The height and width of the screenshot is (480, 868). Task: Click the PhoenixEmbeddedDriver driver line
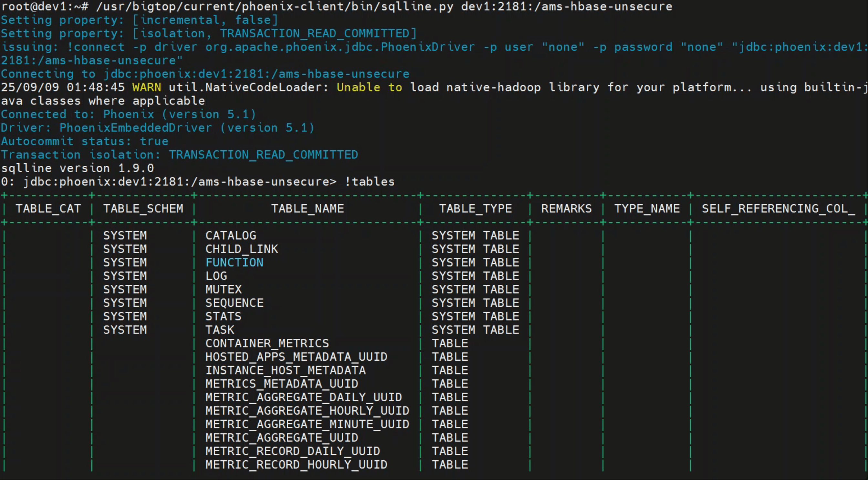point(158,128)
